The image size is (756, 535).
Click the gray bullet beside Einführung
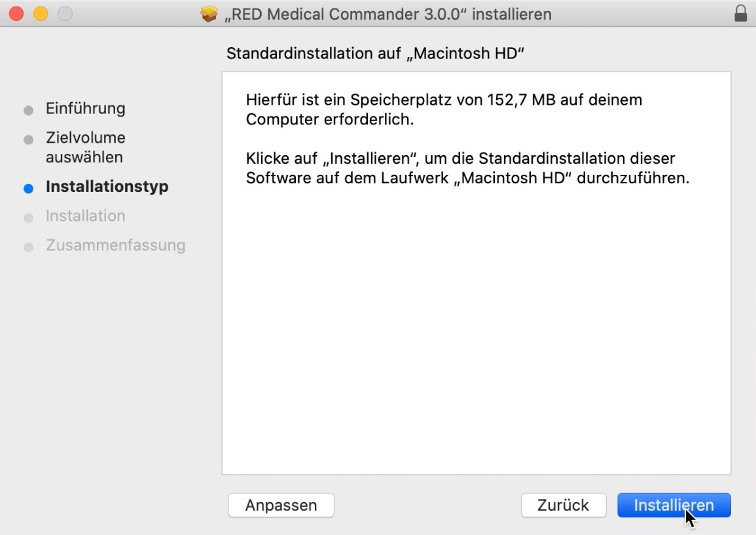coord(28,111)
